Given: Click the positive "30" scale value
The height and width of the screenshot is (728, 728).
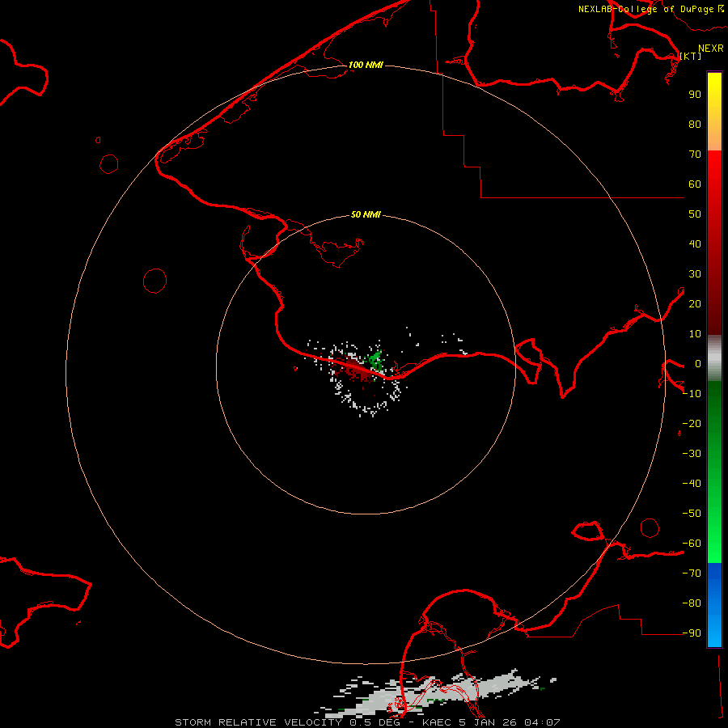Looking at the screenshot, I should (x=695, y=274).
